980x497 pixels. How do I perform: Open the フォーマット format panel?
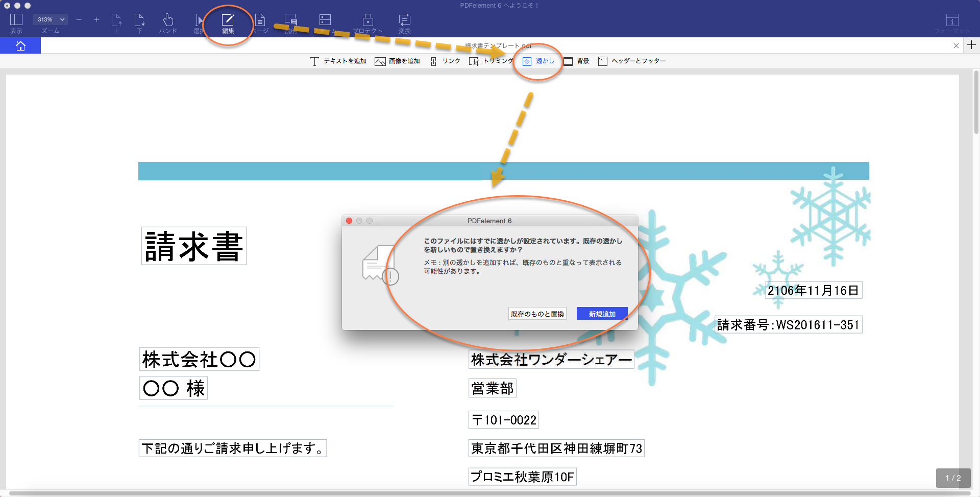pyautogui.click(x=952, y=23)
